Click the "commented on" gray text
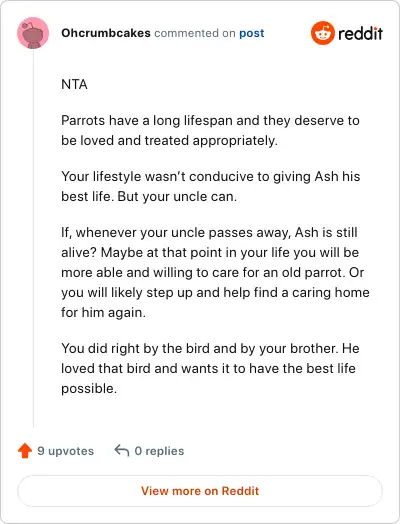 pyautogui.click(x=195, y=33)
